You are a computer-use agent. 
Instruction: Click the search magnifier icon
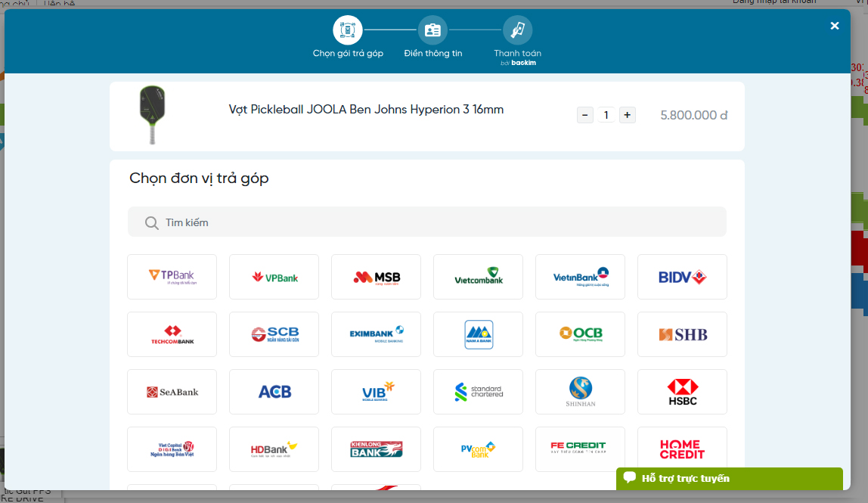(152, 222)
